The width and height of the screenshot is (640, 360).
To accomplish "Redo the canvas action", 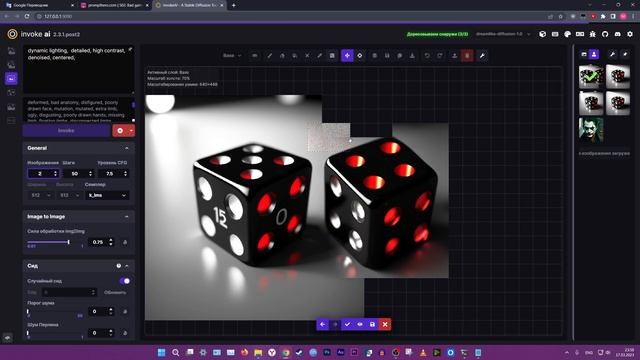I will 440,56.
